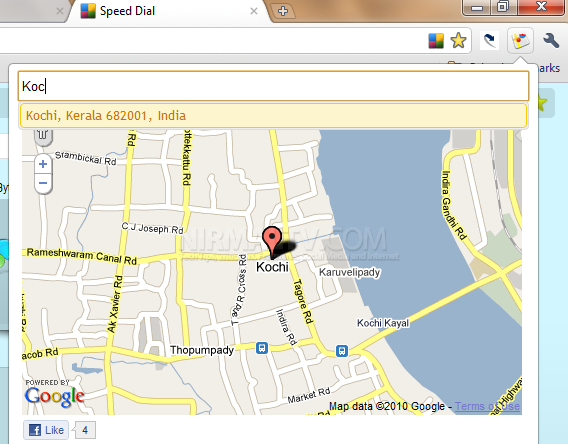
Task: Open a new tab with plus button
Action: [283, 11]
